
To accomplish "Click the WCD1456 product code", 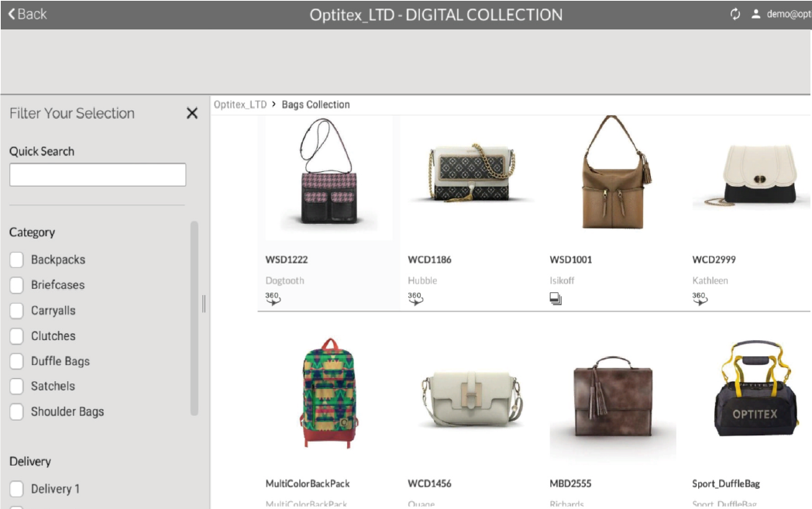I will coord(429,483).
